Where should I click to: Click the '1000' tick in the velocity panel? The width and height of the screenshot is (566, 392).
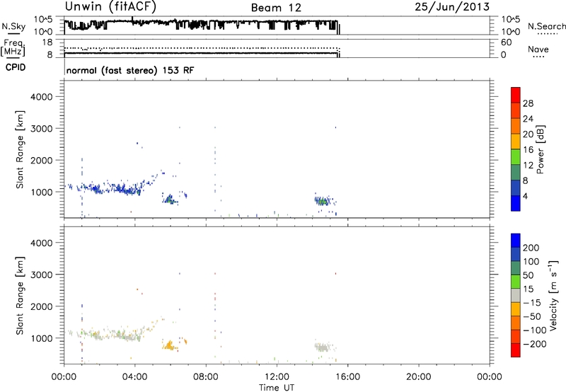pos(42,338)
